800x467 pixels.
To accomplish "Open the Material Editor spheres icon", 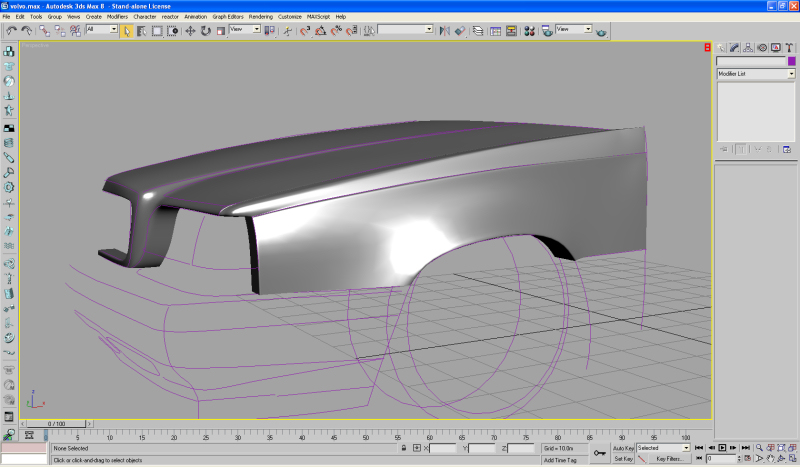I will tap(529, 31).
